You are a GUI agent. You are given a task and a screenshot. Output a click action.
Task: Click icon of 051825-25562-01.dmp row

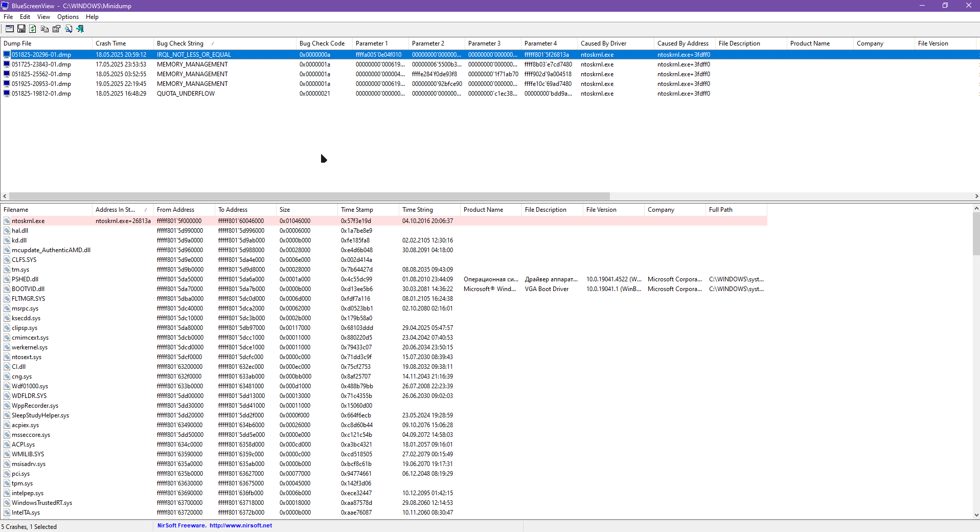[x=7, y=74]
